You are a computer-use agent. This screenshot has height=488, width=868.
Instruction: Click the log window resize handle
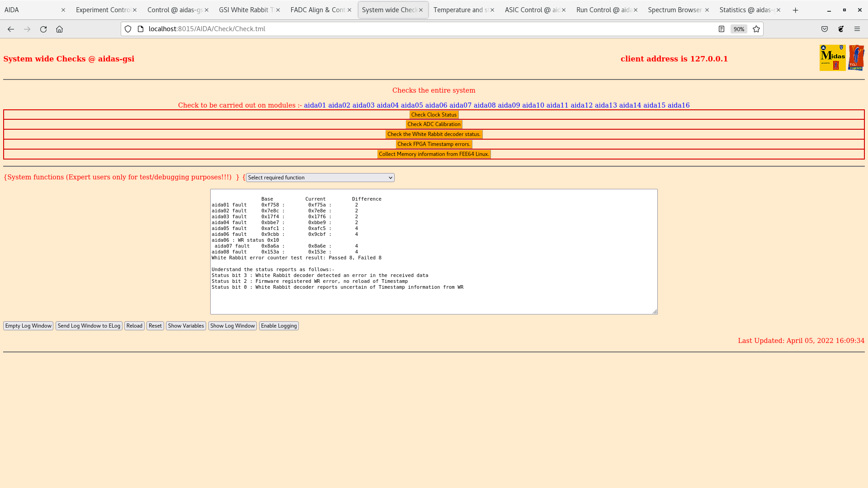click(x=655, y=311)
